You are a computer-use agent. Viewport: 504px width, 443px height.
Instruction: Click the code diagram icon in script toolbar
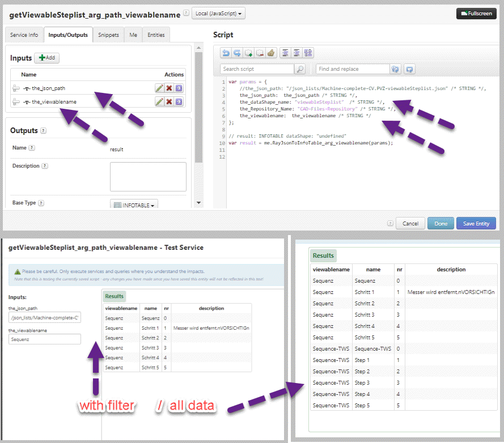tap(308, 53)
